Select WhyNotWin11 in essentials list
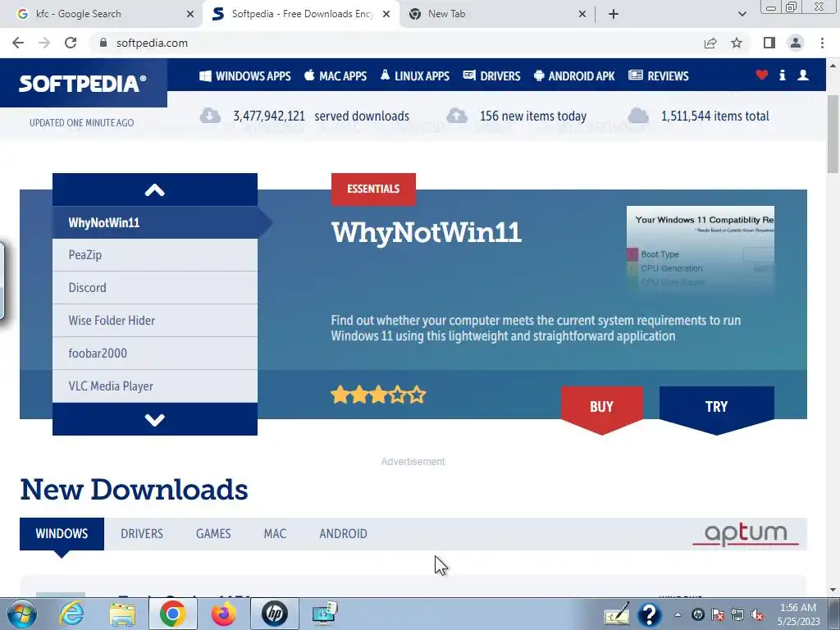This screenshot has height=630, width=840. (155, 223)
